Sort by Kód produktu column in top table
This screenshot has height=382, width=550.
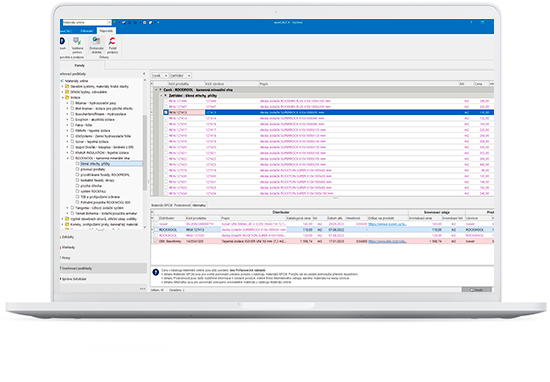(186, 84)
